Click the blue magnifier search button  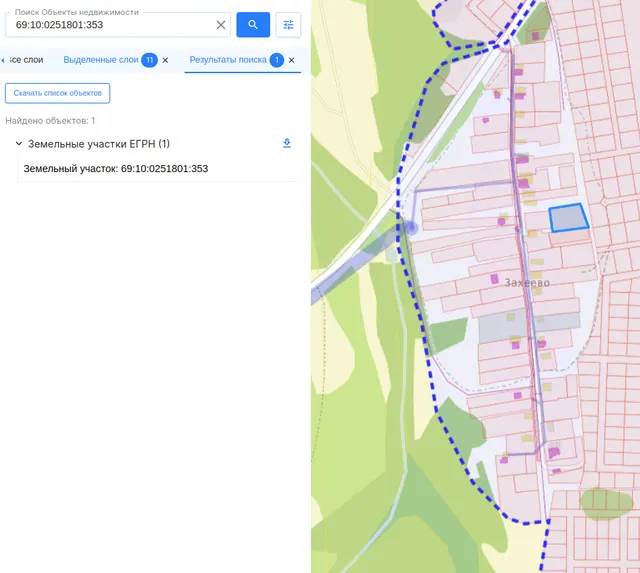(253, 25)
